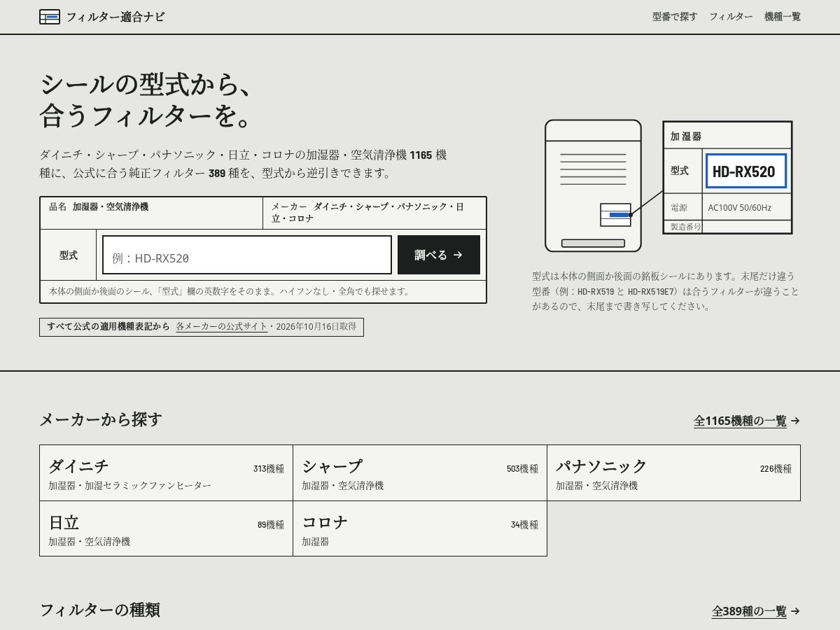
Task: Focus the 型式 model number input field
Action: 247,255
